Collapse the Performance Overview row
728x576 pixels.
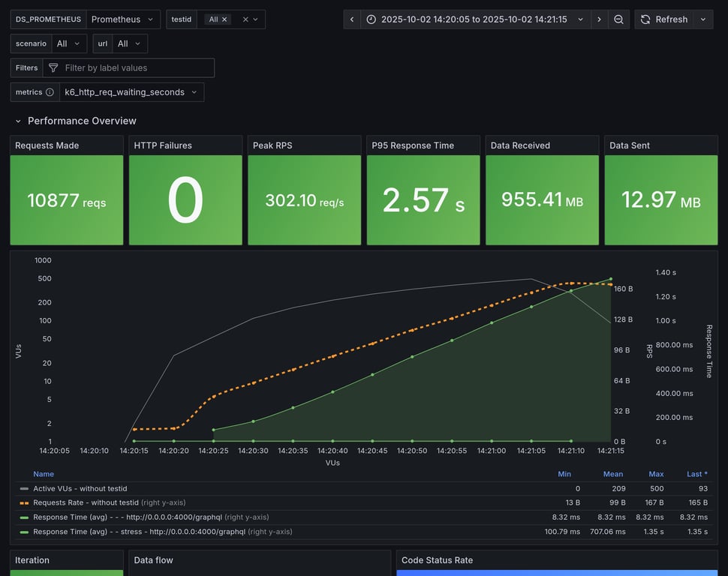point(18,121)
